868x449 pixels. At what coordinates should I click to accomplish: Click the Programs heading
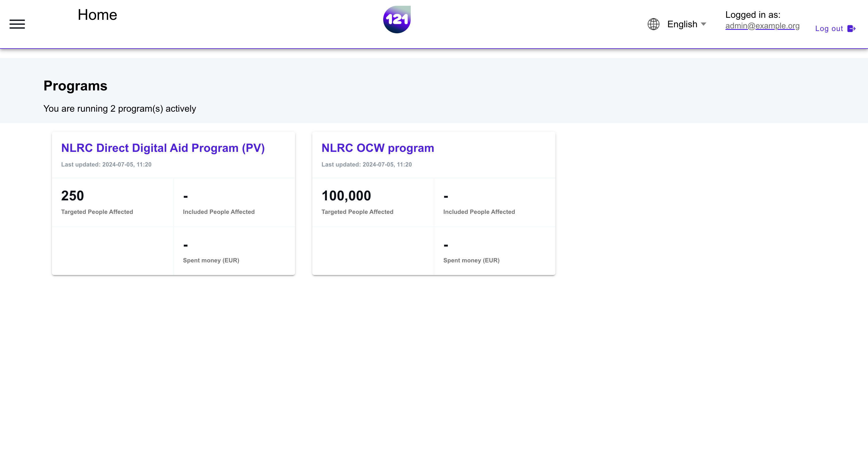75,86
